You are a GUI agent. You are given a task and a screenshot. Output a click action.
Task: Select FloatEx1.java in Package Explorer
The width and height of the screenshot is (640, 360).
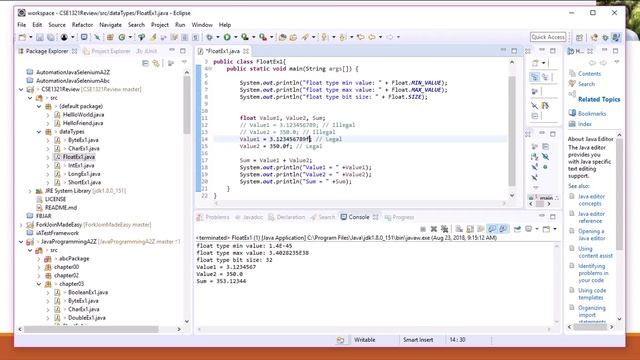click(x=78, y=157)
